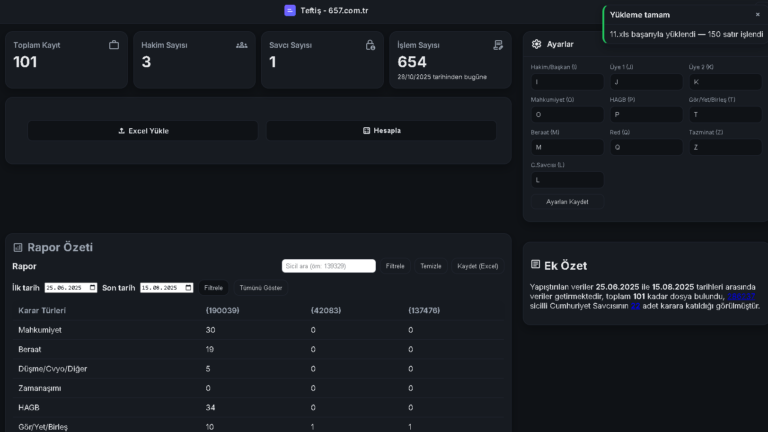Click the Ek Özet heading
The height and width of the screenshot is (432, 768).
point(565,265)
